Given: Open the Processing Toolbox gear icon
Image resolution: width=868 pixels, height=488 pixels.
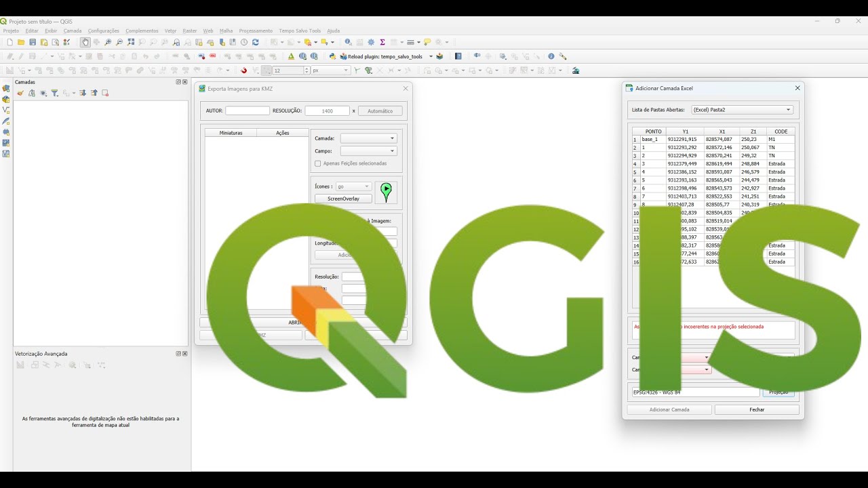Looking at the screenshot, I should point(371,42).
